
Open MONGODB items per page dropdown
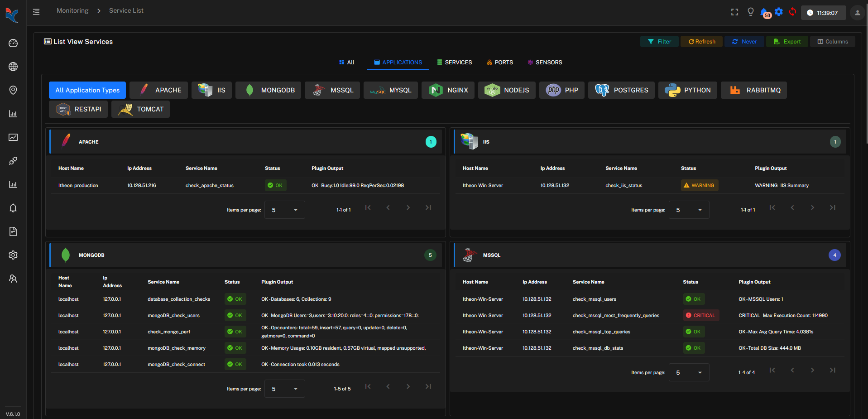tap(285, 389)
